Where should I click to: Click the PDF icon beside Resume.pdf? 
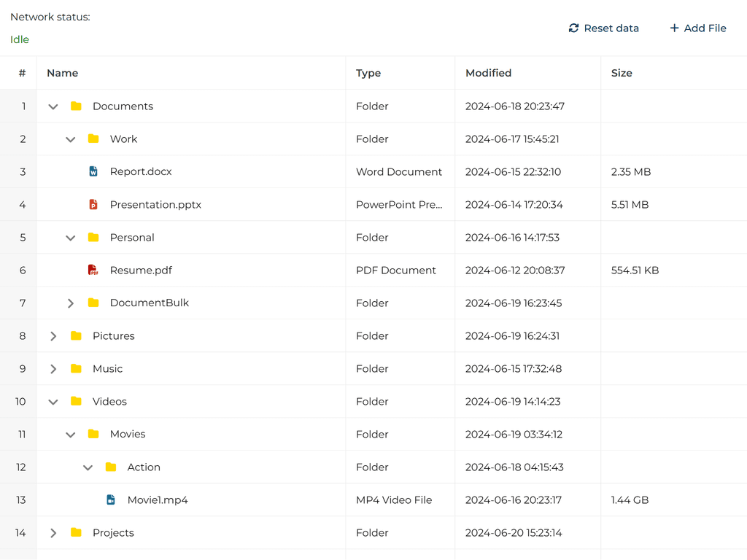click(93, 270)
